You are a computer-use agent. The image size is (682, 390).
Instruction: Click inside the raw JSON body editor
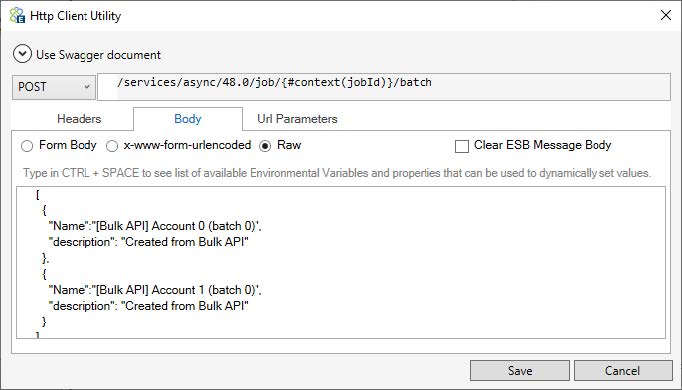341,262
